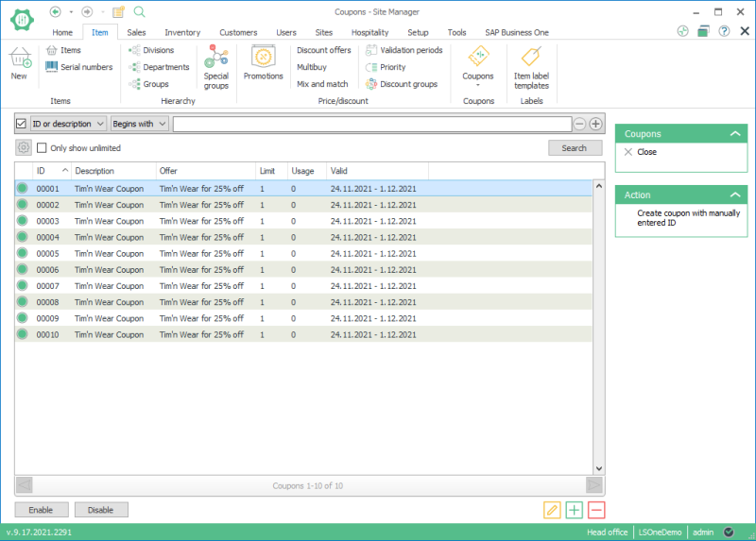The image size is (756, 541).
Task: Switch to the Home tab
Action: coord(62,32)
